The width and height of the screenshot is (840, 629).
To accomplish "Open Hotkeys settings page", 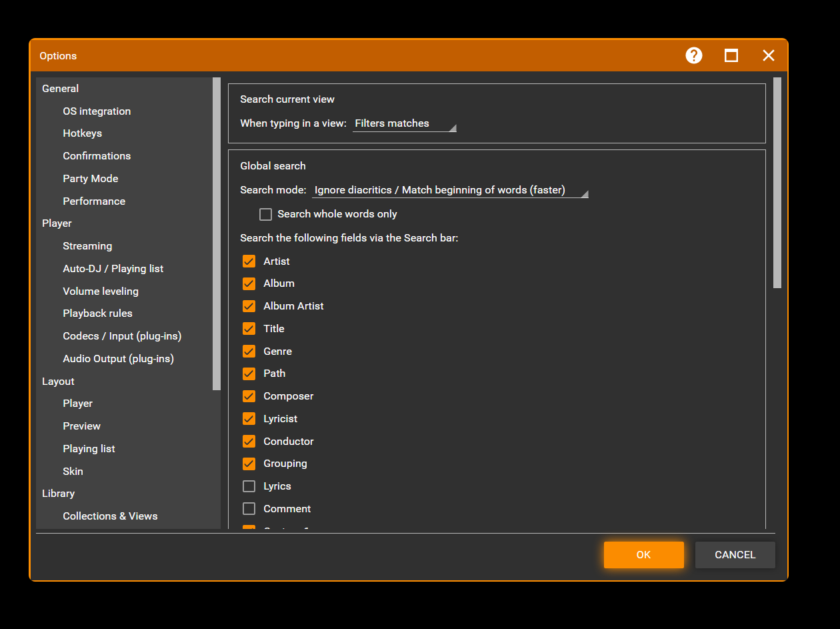I will (82, 133).
